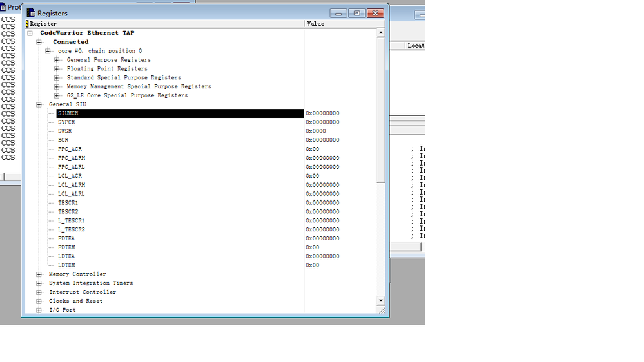644x362 pixels.
Task: Click the vertical scrollbar thumb in Registers
Action: (381, 110)
